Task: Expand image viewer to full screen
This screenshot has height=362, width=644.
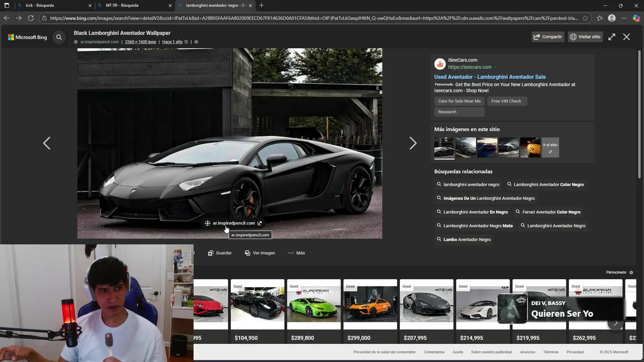Action: (x=612, y=37)
